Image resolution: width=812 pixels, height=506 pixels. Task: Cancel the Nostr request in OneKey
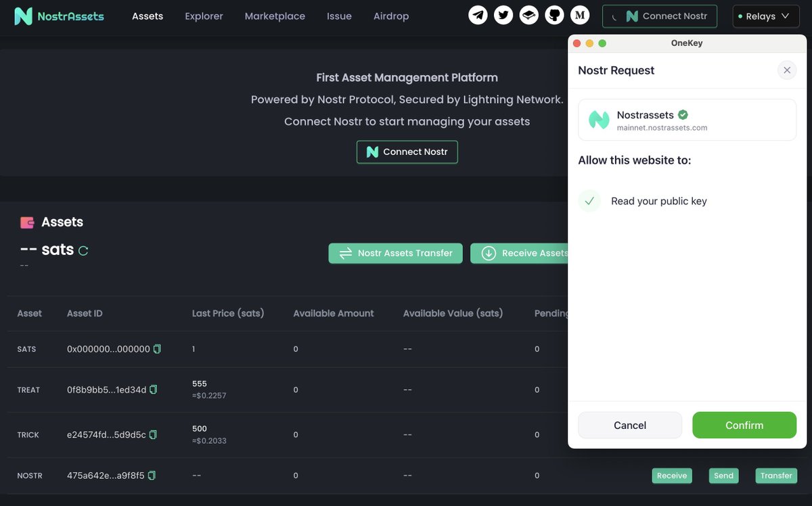[x=630, y=425]
